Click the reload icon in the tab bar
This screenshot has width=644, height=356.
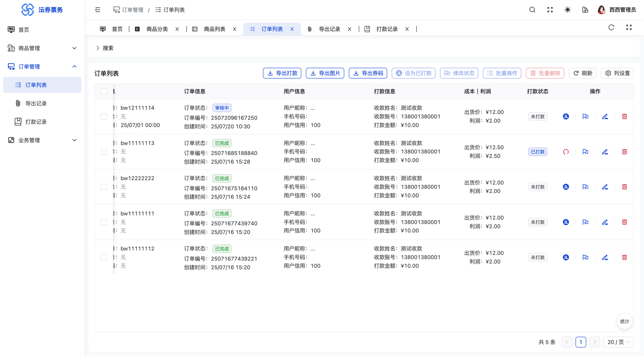pyautogui.click(x=611, y=28)
